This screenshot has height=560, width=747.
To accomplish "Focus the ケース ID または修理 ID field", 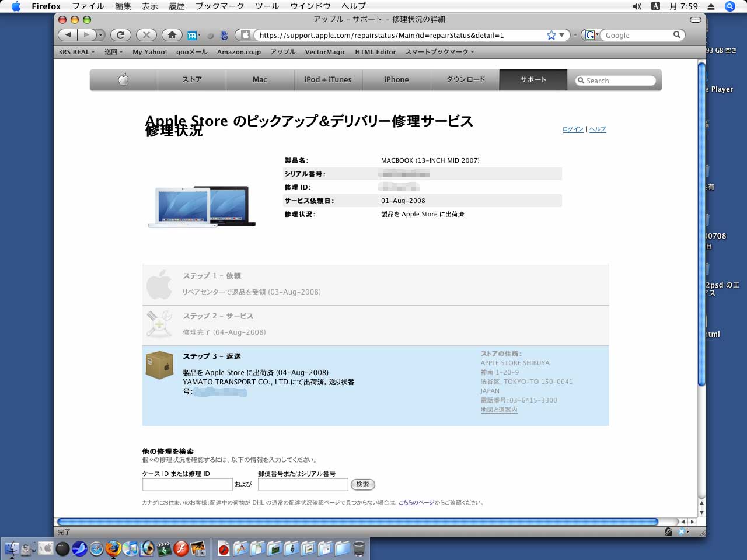I will 187,484.
